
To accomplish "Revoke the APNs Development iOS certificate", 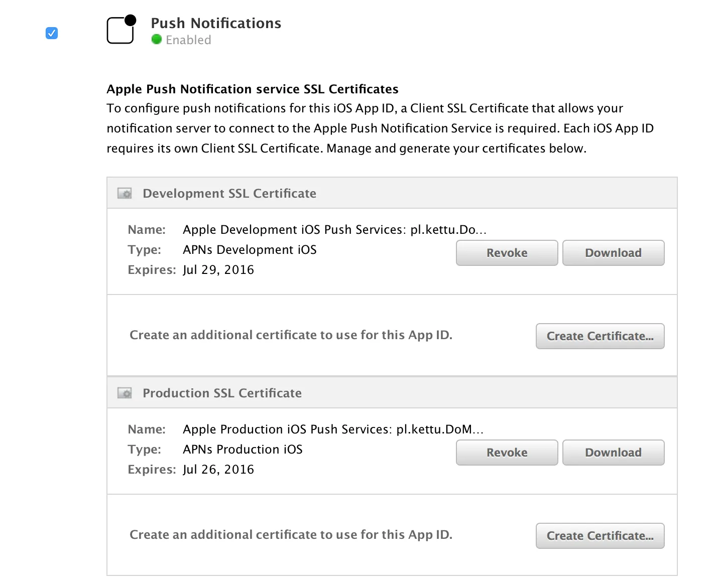I will pyautogui.click(x=507, y=253).
